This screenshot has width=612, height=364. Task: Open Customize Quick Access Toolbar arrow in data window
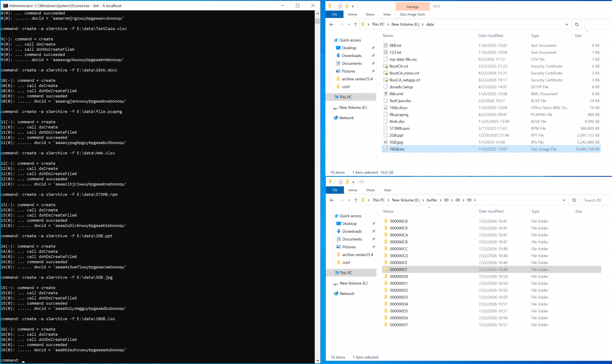353,6
